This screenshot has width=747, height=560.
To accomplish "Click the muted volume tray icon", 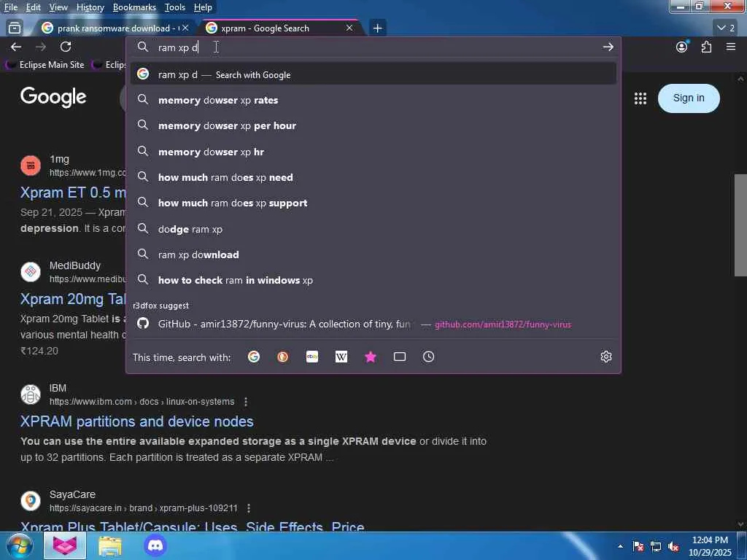I will (673, 547).
